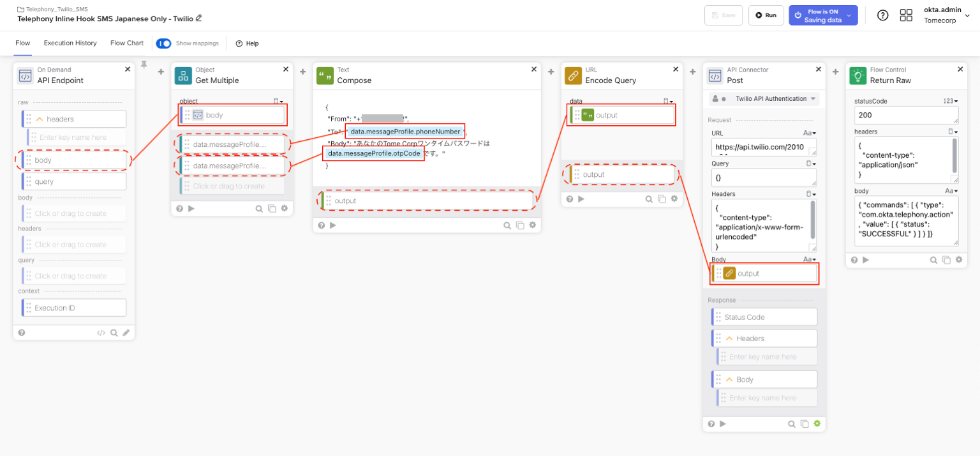Click the edit pencil on API Endpoint card footer

(126, 333)
